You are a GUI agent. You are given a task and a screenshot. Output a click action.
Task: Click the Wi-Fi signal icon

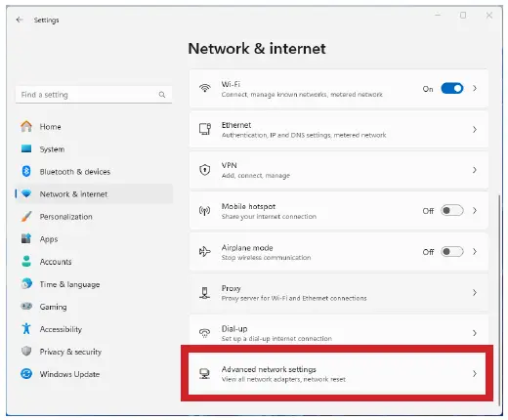tap(205, 88)
